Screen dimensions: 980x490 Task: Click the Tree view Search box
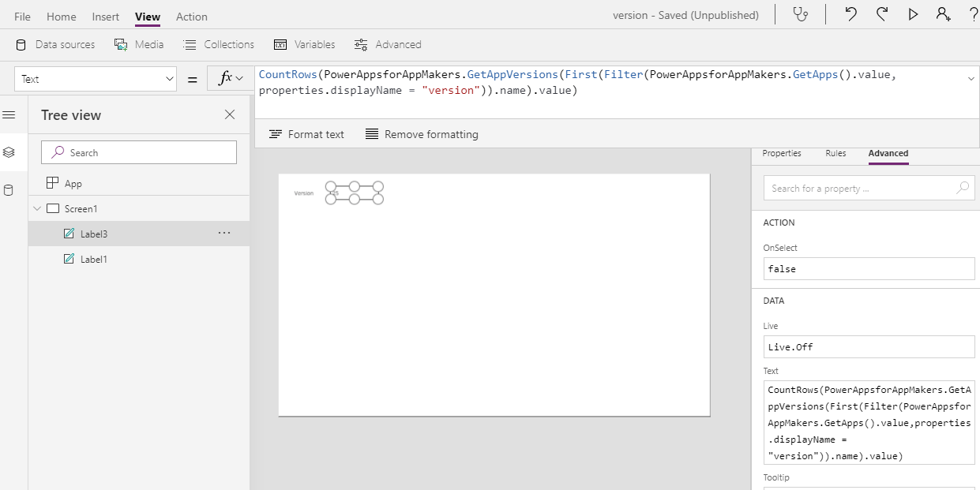139,152
